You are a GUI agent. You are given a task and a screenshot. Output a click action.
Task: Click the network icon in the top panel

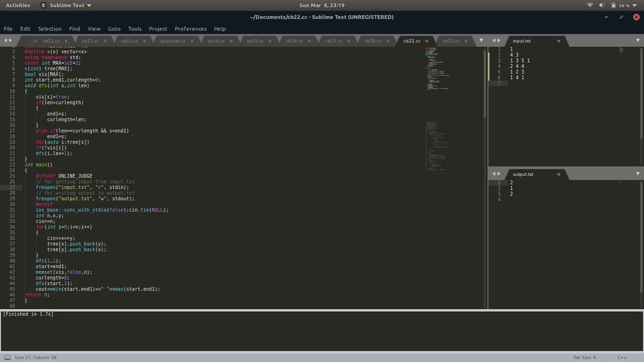pos(590,5)
